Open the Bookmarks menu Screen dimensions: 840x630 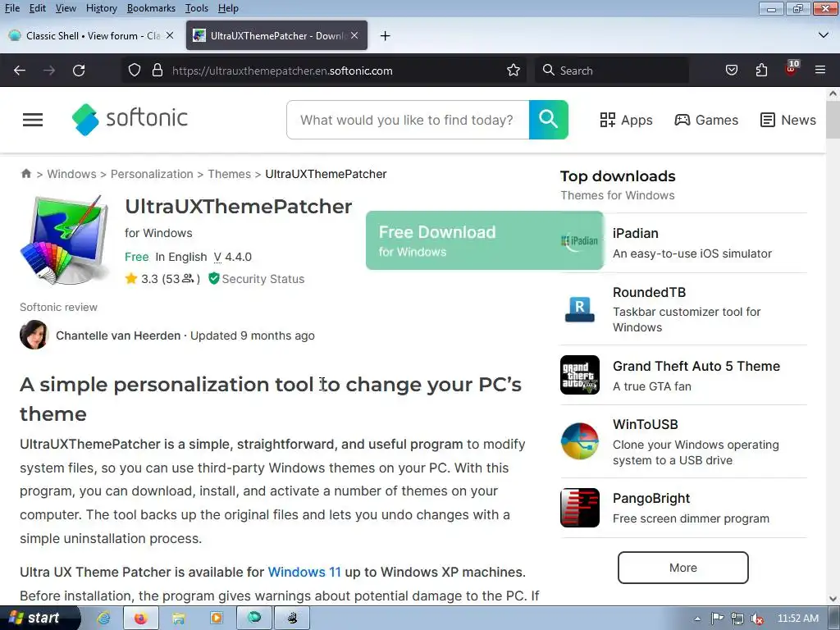[151, 8]
